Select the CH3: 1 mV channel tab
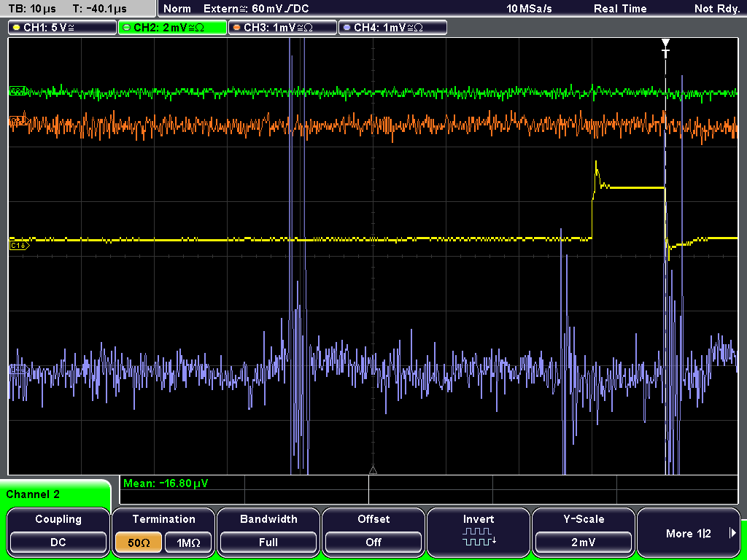The width and height of the screenshot is (747, 560). (282, 28)
